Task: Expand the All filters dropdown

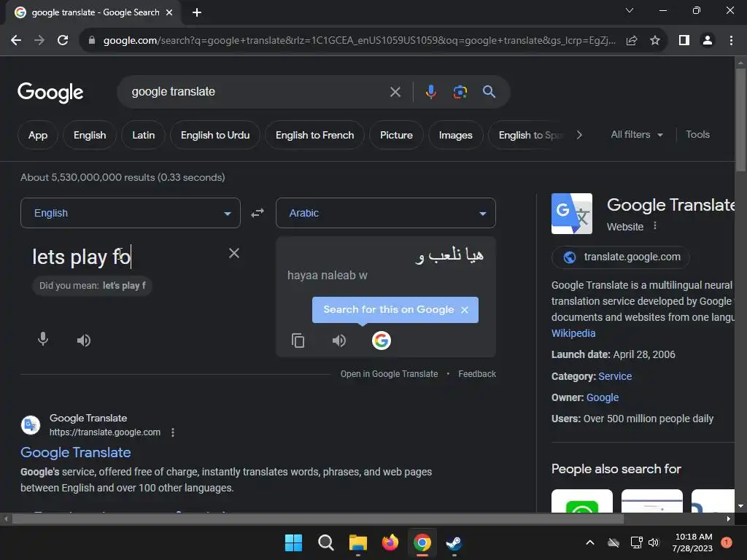Action: [x=636, y=135]
